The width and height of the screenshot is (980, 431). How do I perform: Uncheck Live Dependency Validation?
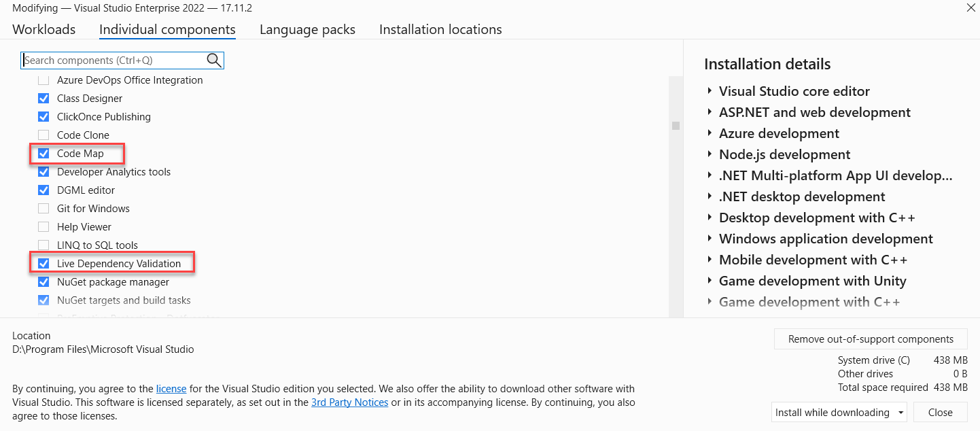[43, 264]
